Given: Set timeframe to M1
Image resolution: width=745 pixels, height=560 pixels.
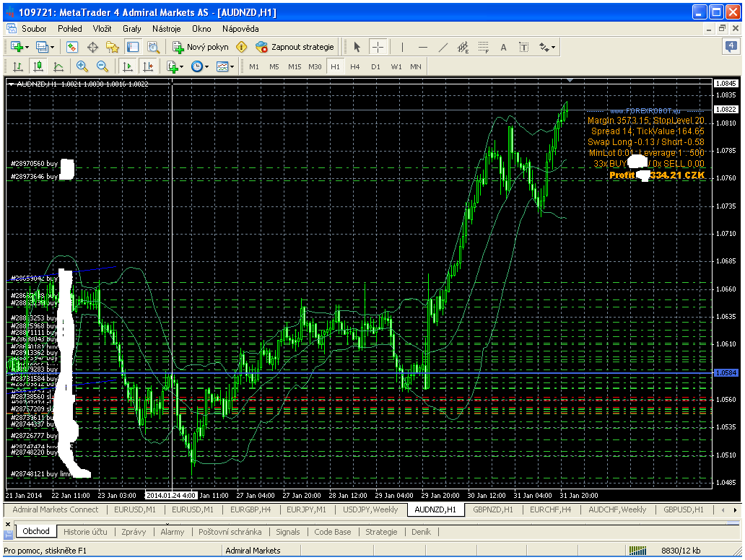Looking at the screenshot, I should (x=254, y=66).
